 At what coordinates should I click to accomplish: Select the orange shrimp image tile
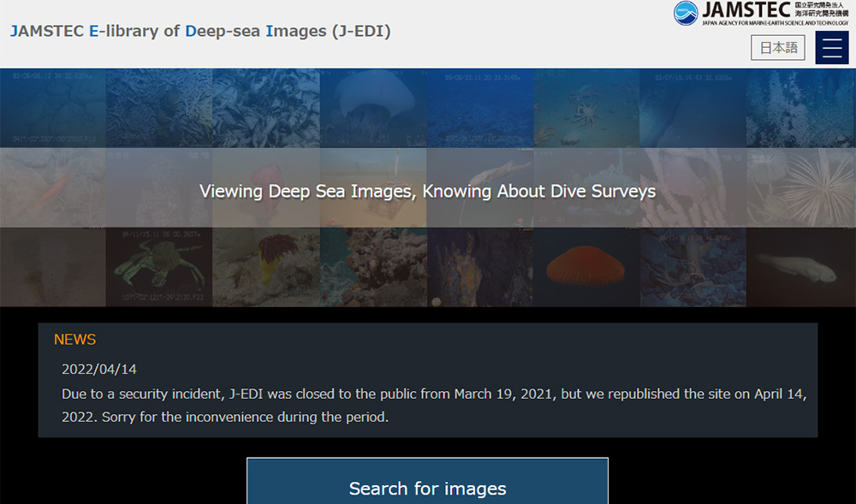pos(52,187)
